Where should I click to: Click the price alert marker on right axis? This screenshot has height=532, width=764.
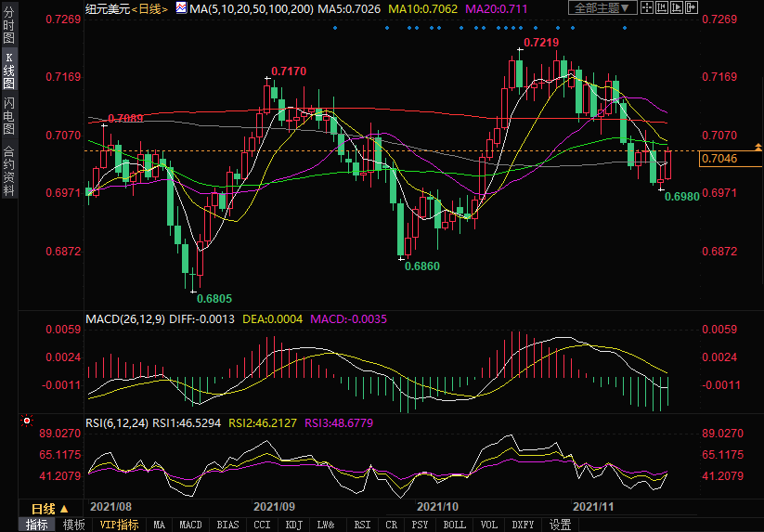click(x=758, y=148)
